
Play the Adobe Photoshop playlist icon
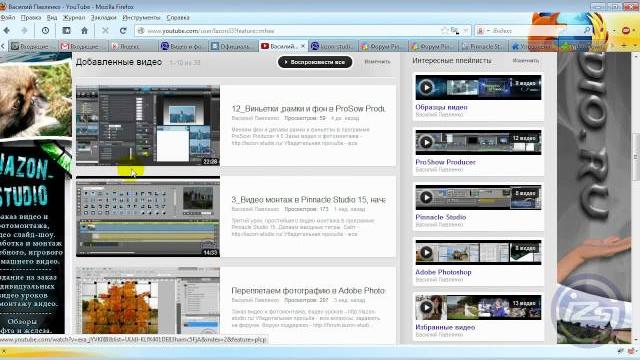coord(426,253)
